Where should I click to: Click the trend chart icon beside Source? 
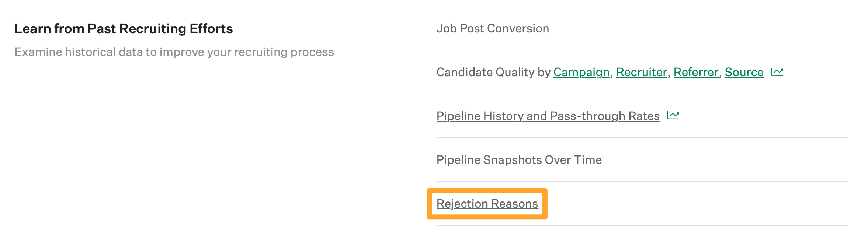pyautogui.click(x=777, y=72)
